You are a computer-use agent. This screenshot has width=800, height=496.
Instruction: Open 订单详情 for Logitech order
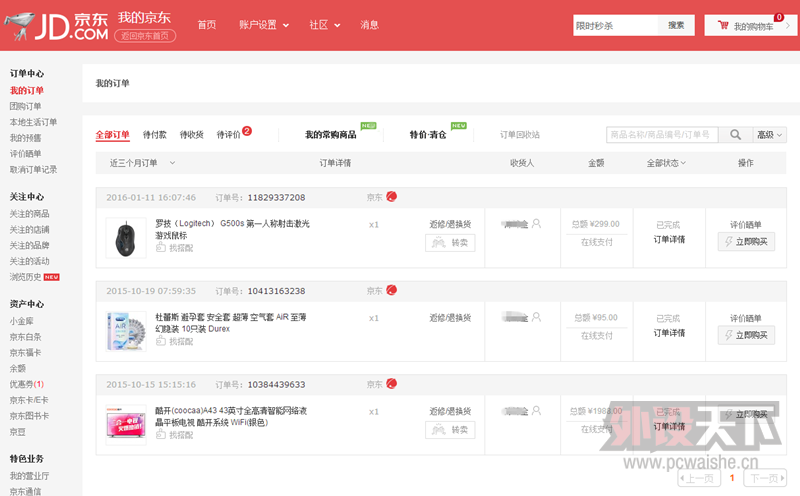[669, 239]
